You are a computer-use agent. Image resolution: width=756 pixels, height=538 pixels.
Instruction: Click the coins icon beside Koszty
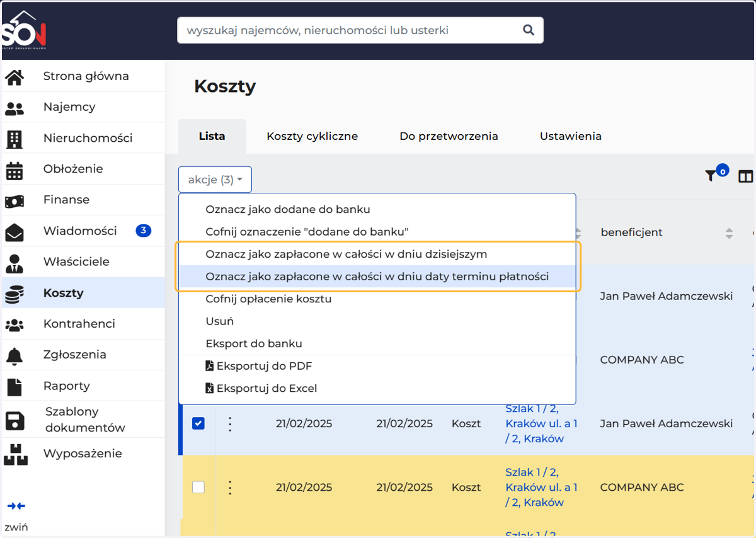pos(14,294)
